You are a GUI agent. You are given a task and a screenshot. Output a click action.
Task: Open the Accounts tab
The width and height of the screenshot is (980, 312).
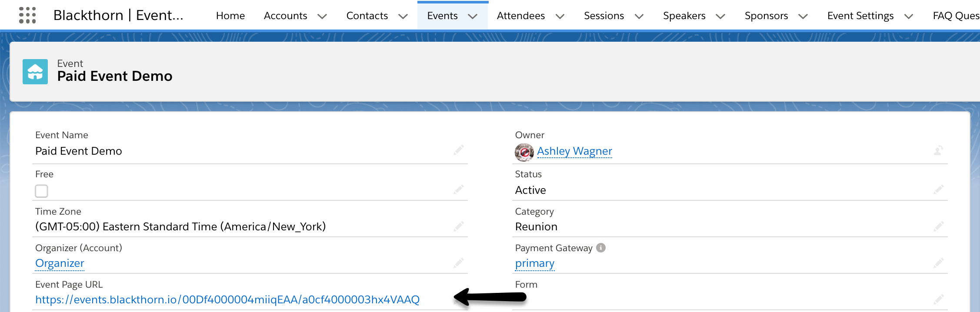[285, 16]
